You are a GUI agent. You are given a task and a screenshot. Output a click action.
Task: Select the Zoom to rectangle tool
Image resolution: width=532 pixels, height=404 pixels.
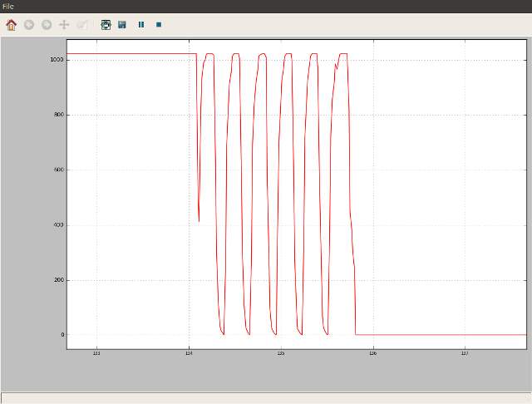pos(81,25)
